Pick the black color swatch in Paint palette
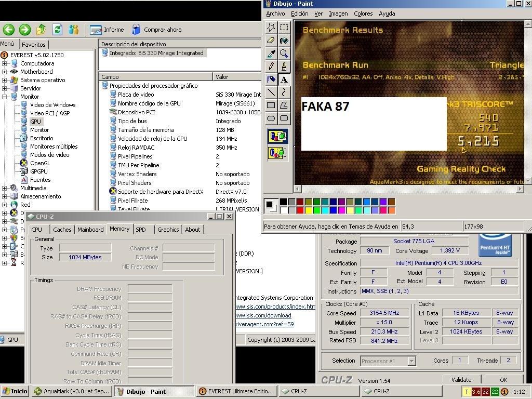Screen dimensions: 532x399 [283, 202]
